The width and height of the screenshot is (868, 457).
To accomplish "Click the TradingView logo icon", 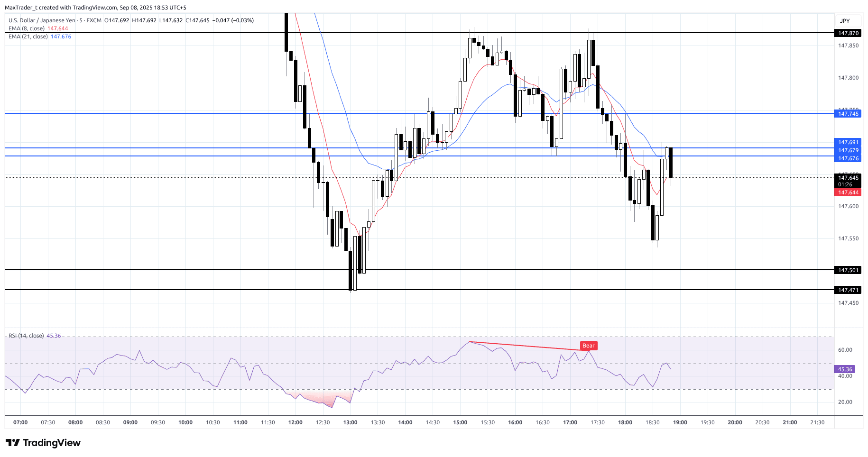I will click(x=13, y=443).
